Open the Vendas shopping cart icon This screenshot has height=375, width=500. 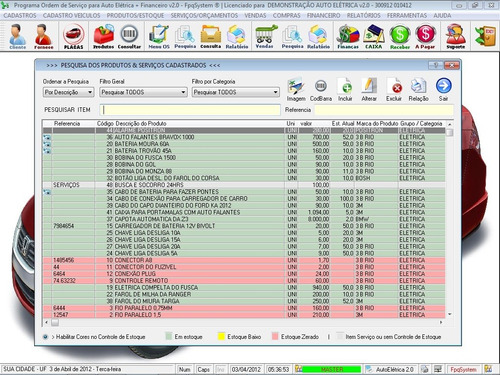click(265, 36)
